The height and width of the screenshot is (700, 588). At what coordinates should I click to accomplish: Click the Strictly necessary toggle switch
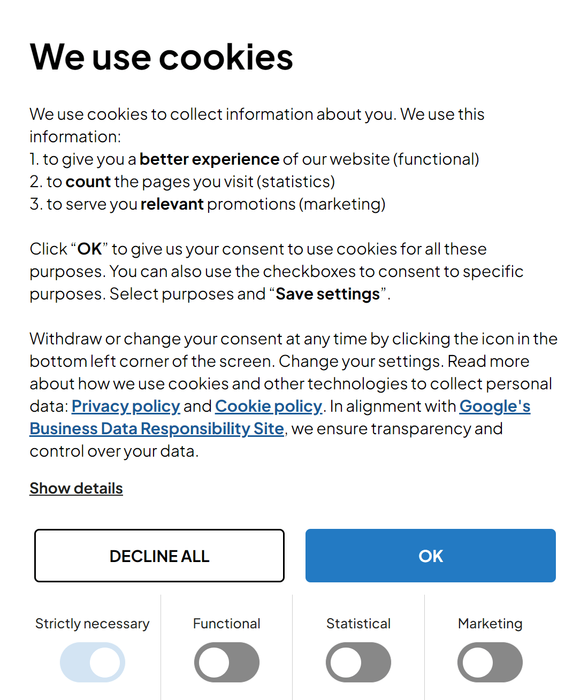point(93,662)
